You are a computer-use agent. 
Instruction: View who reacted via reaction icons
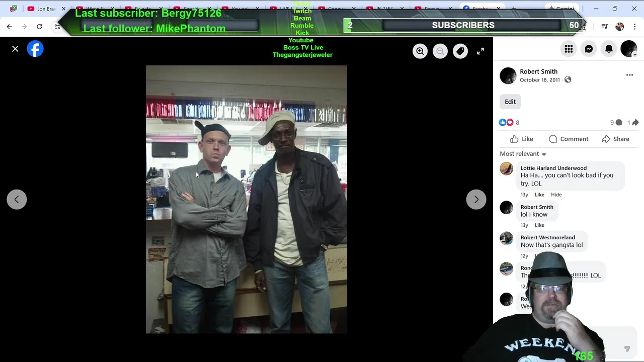(x=506, y=123)
